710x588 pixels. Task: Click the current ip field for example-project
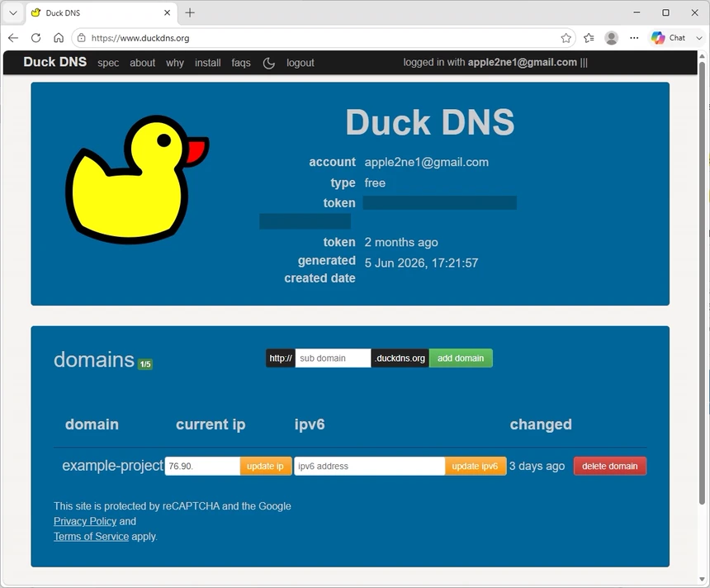pyautogui.click(x=202, y=466)
